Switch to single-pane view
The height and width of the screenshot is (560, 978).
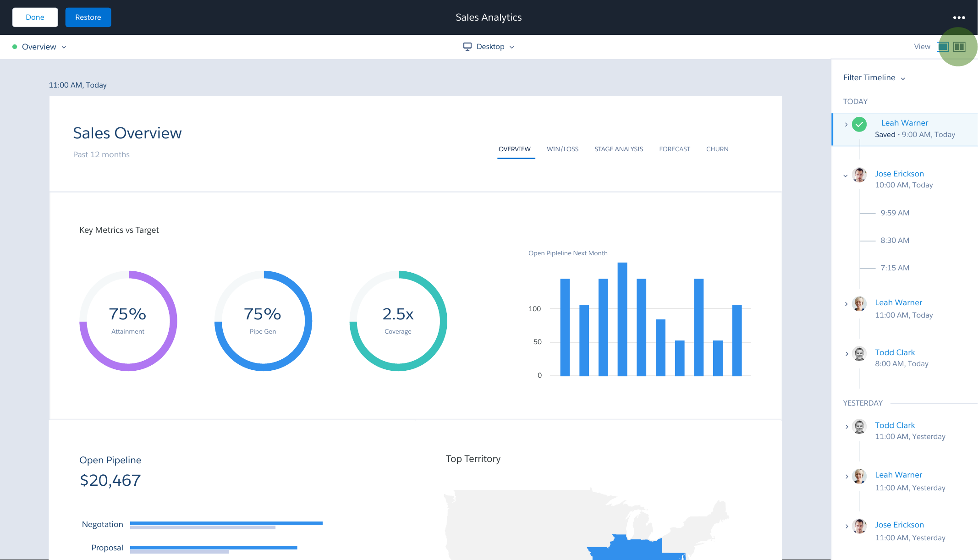click(x=943, y=47)
